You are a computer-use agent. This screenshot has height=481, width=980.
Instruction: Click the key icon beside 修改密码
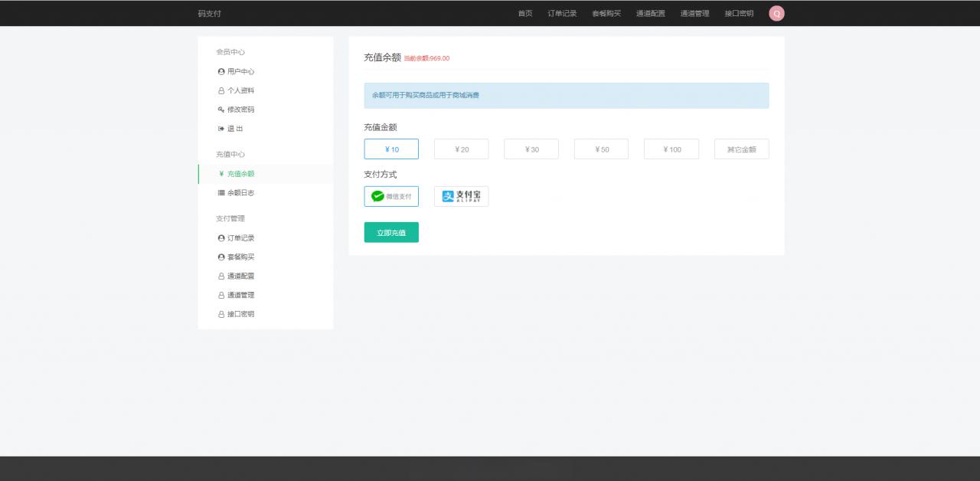221,110
